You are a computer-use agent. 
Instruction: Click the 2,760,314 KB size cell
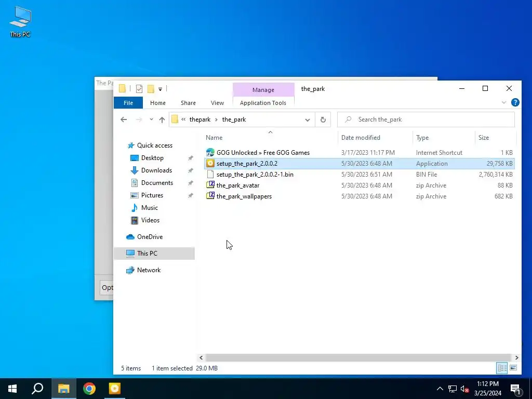pos(495,175)
